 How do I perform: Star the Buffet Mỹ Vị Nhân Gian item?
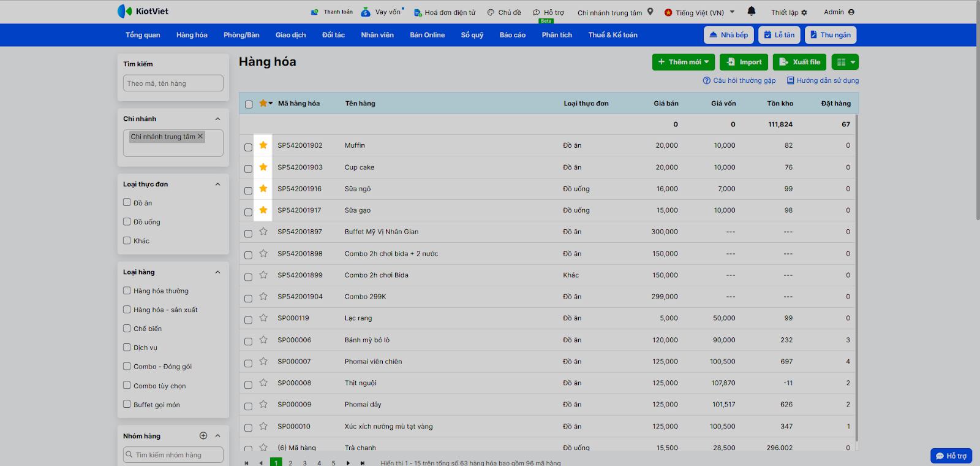263,231
